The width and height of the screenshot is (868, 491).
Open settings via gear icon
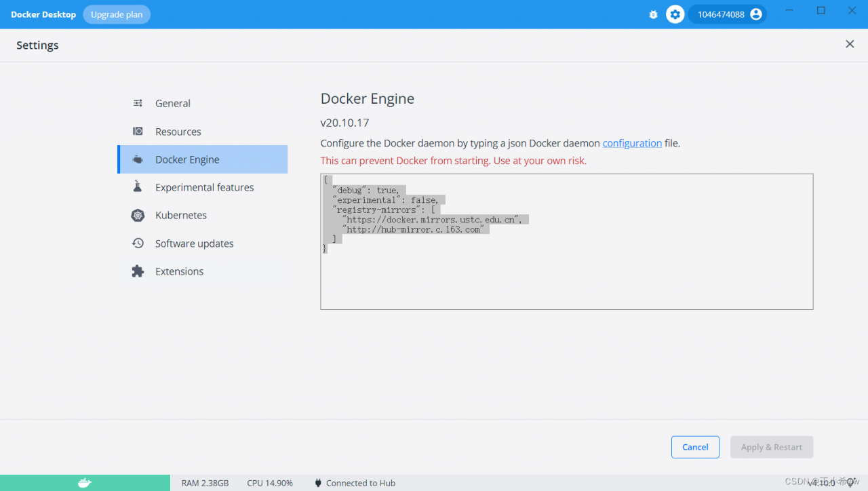[x=675, y=14]
